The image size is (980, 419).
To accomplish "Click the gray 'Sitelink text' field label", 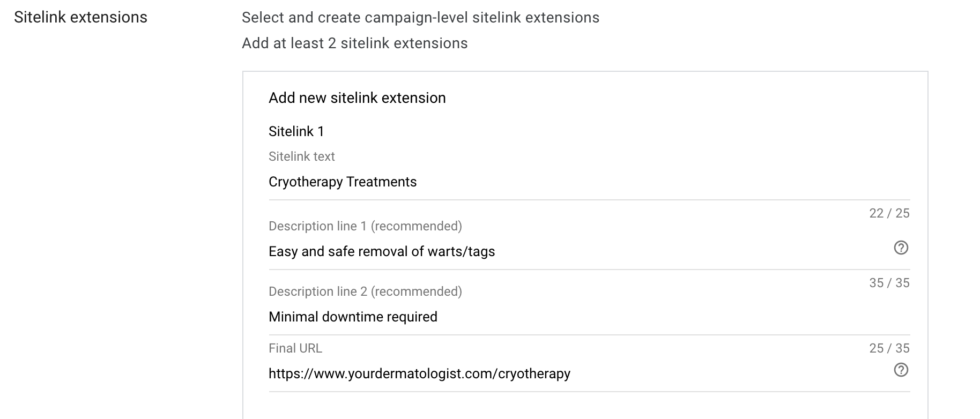I will (301, 156).
